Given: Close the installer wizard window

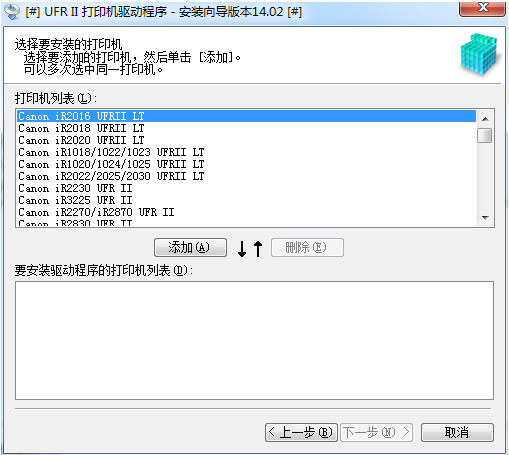Looking at the screenshot, I should (x=483, y=8).
